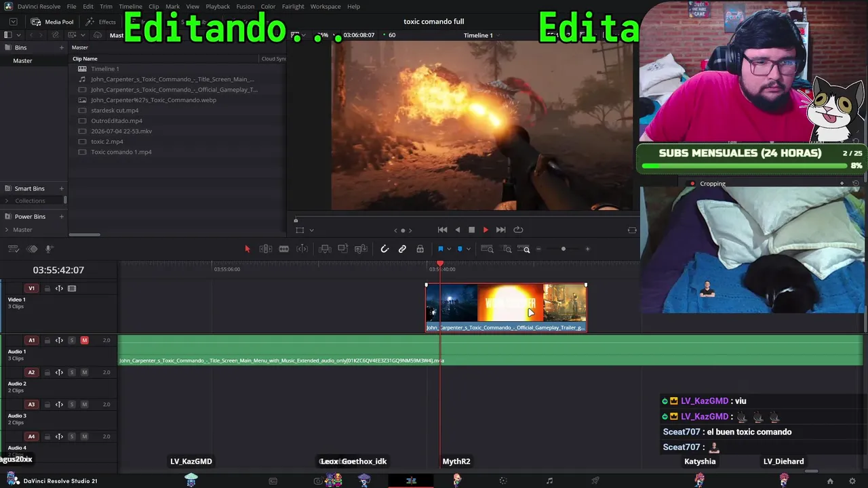868x488 pixels.
Task: Open the Fairlight page music-note icon
Action: pyautogui.click(x=549, y=481)
